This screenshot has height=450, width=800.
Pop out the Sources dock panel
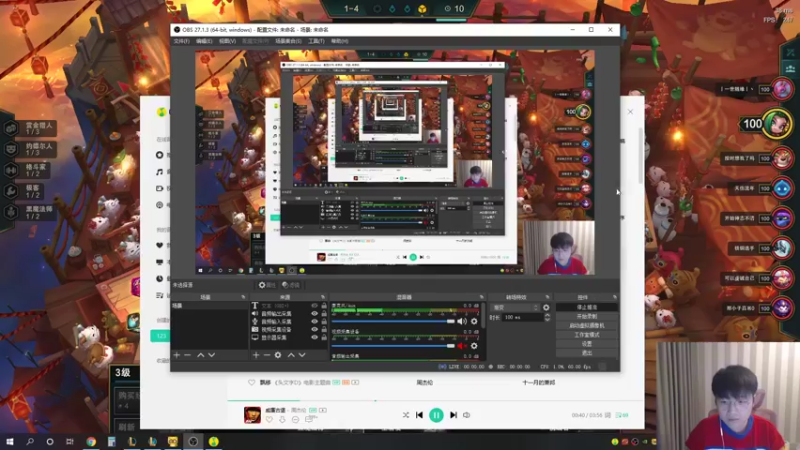tap(322, 297)
